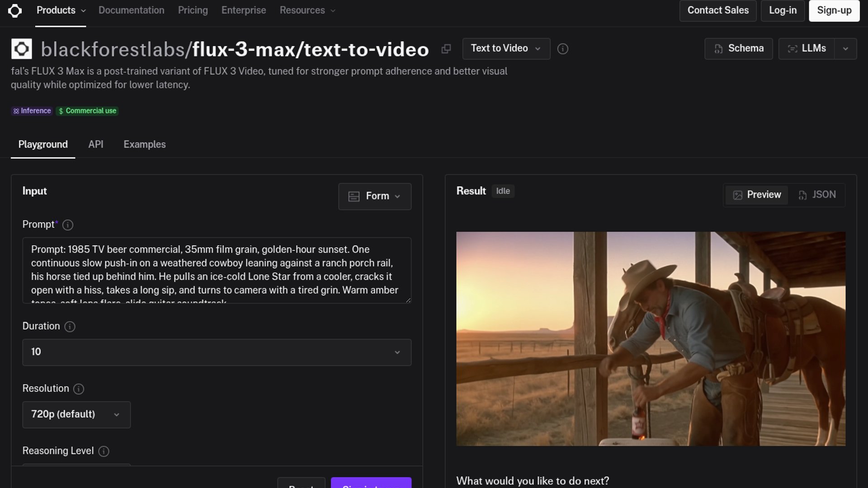
Task: Click the info icon beside Duration label
Action: (70, 327)
